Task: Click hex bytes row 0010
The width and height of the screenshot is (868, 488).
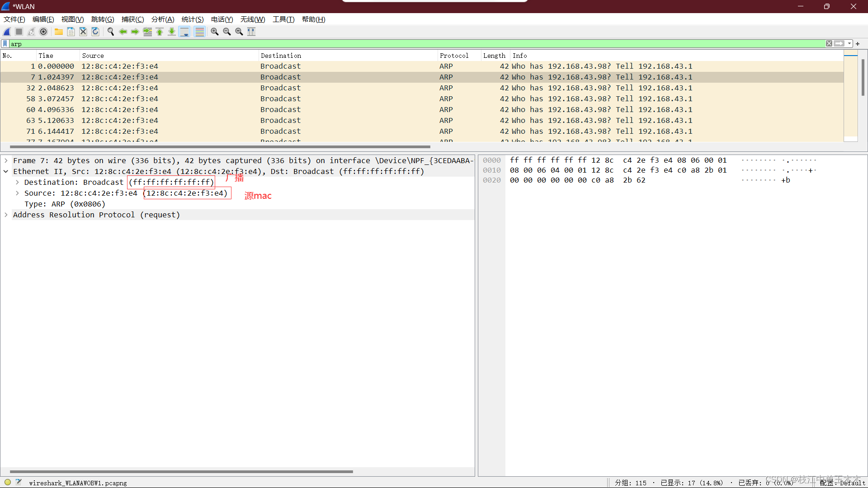Action: (x=618, y=170)
